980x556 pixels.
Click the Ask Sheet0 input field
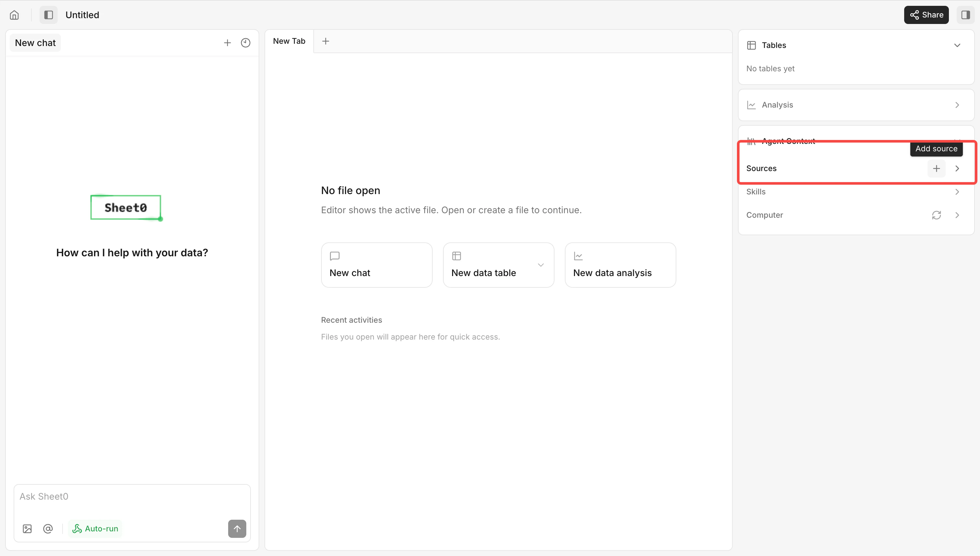click(x=132, y=496)
